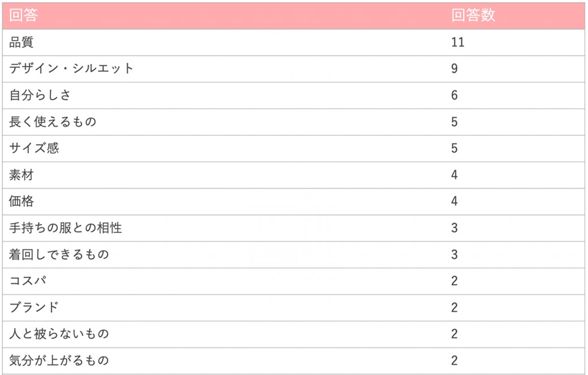Image resolution: width=588 pixels, height=375 pixels.
Task: Click the count 2 for コスパ
Action: point(454,282)
